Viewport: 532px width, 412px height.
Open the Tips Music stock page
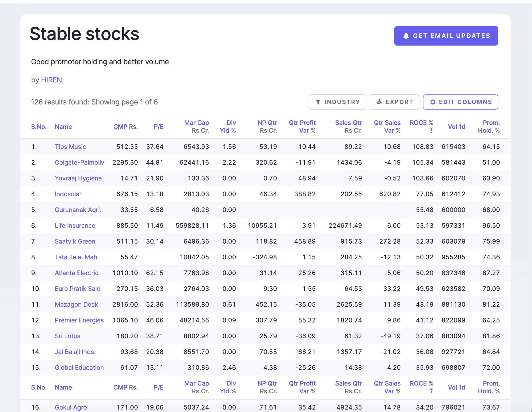70,146
